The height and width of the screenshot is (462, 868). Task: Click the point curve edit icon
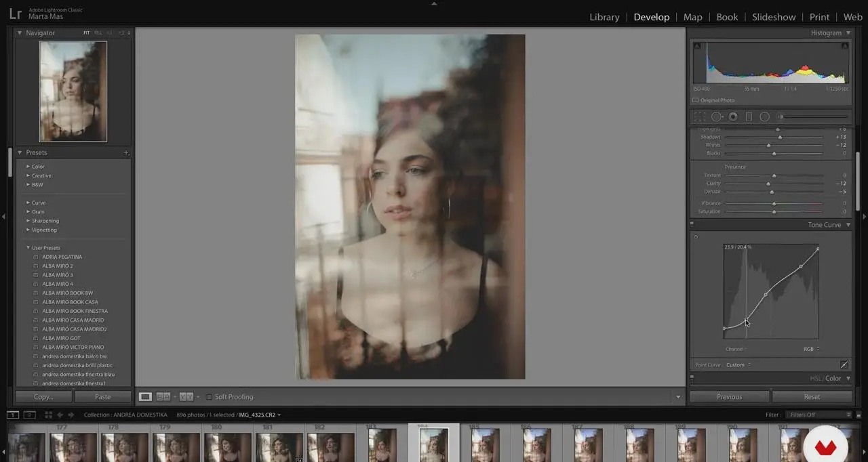[844, 364]
